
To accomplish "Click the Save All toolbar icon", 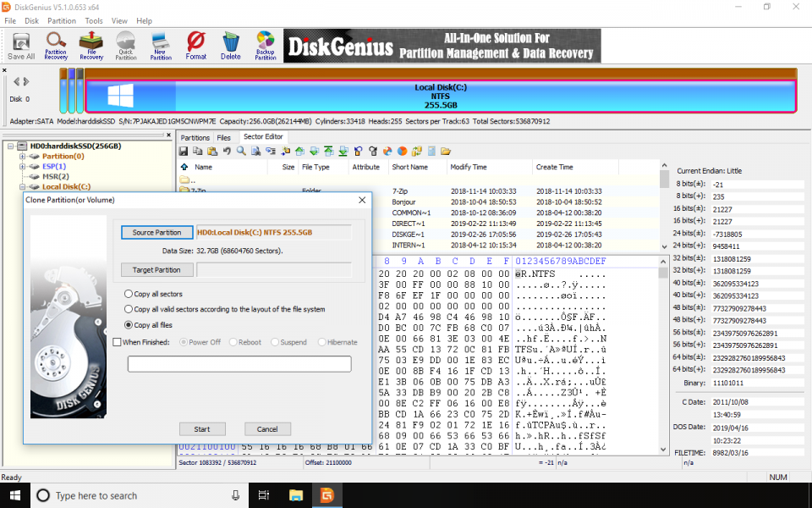I will (21, 46).
